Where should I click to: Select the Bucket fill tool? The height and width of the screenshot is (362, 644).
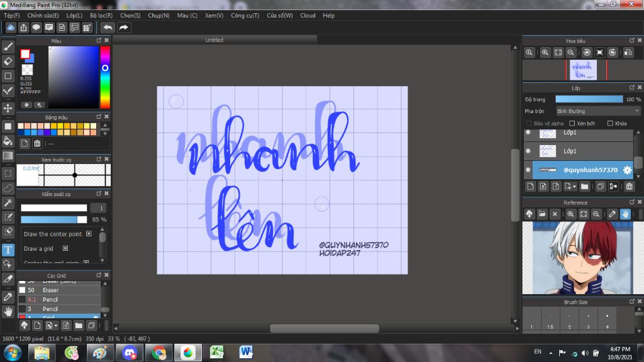point(8,141)
